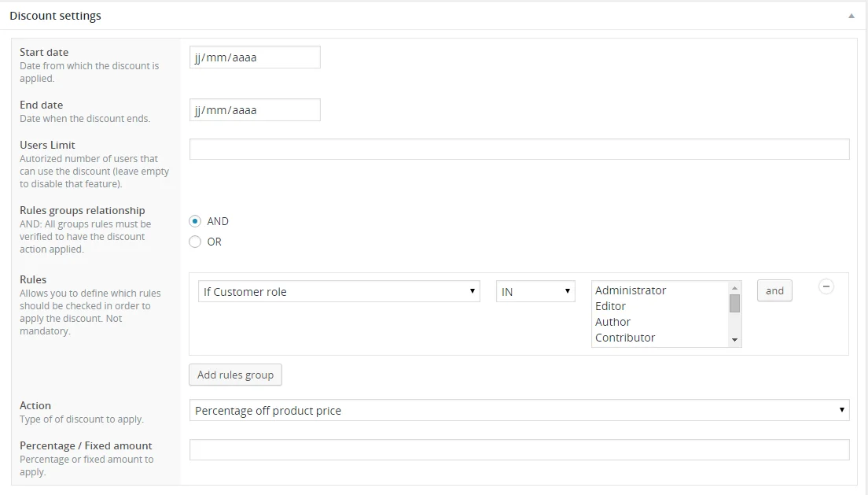Click the Add rules group button

pyautogui.click(x=235, y=375)
